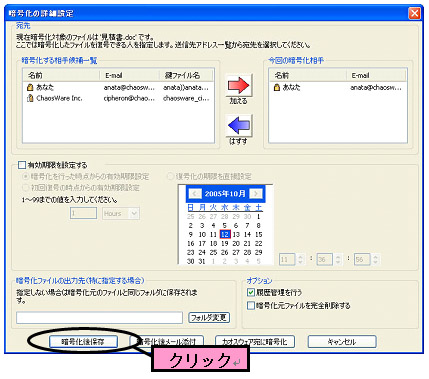
Task: Select 暗号化を行った時点からの有効期限設定 radio
Action: pyautogui.click(x=25, y=176)
